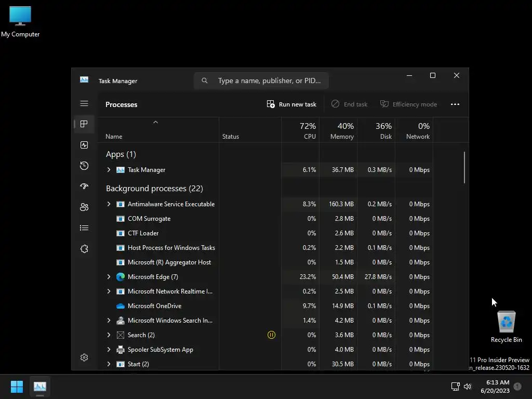Open the volume tray icon
This screenshot has width=532, height=399.
[x=468, y=387]
